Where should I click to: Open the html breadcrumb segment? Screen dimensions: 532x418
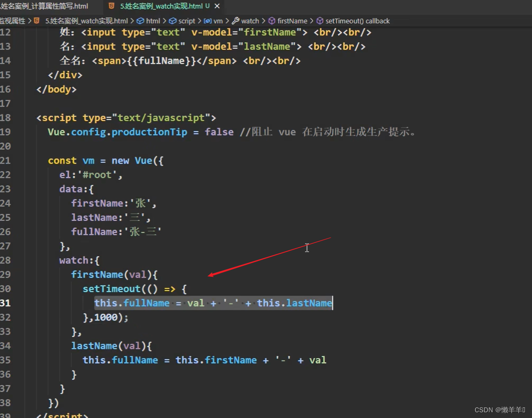tap(153, 21)
